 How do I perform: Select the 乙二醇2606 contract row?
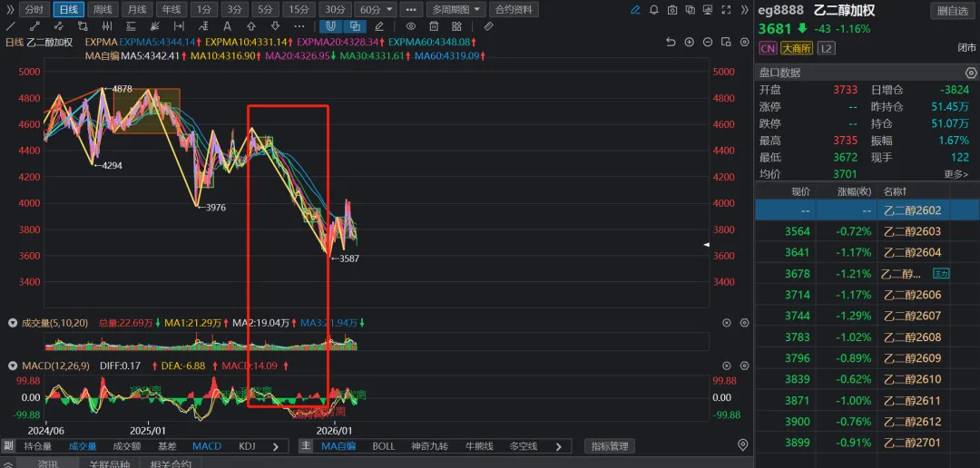[867, 295]
